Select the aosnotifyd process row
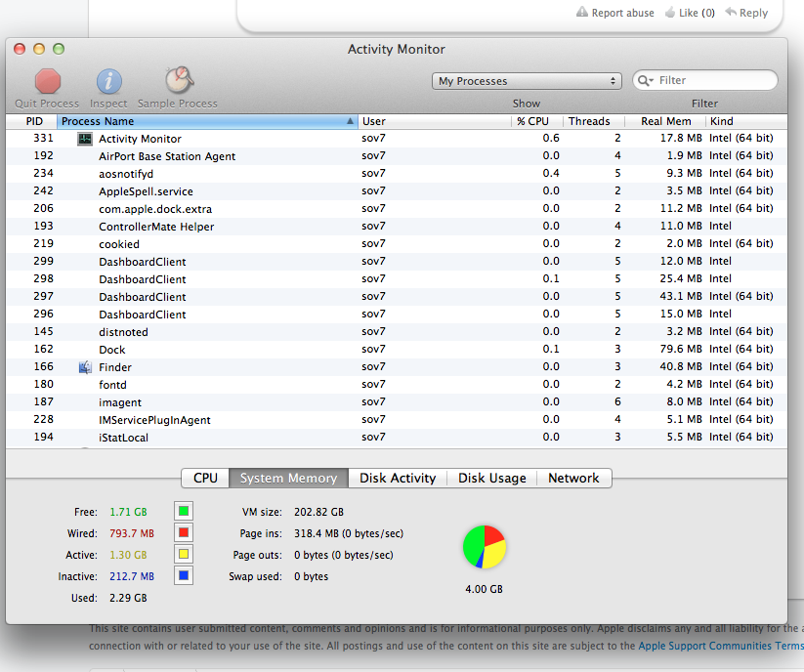This screenshot has height=672, width=804. tap(397, 173)
